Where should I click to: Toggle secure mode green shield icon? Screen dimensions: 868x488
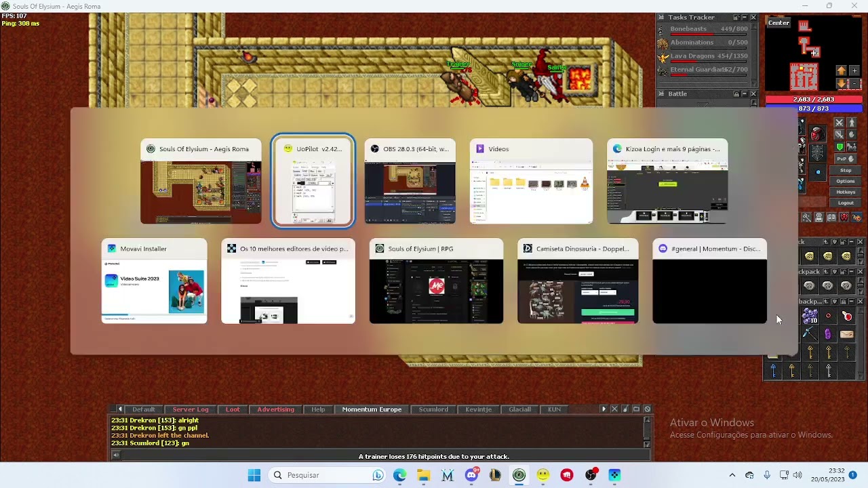click(x=840, y=146)
